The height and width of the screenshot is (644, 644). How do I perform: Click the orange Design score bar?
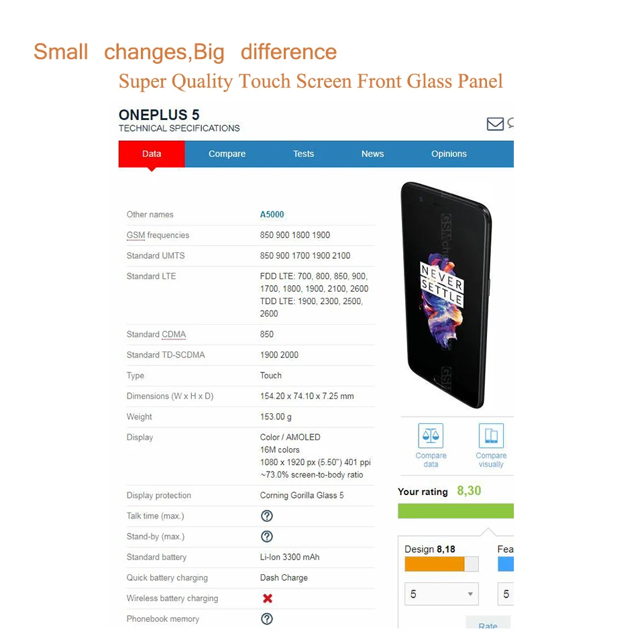pyautogui.click(x=435, y=564)
